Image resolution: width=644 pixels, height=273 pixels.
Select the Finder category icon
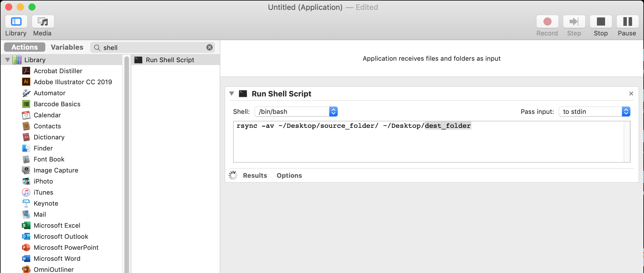click(x=26, y=148)
